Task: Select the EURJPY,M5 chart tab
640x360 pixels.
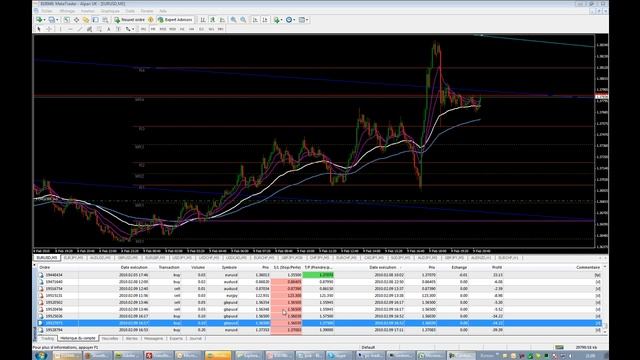Action: coord(74,258)
